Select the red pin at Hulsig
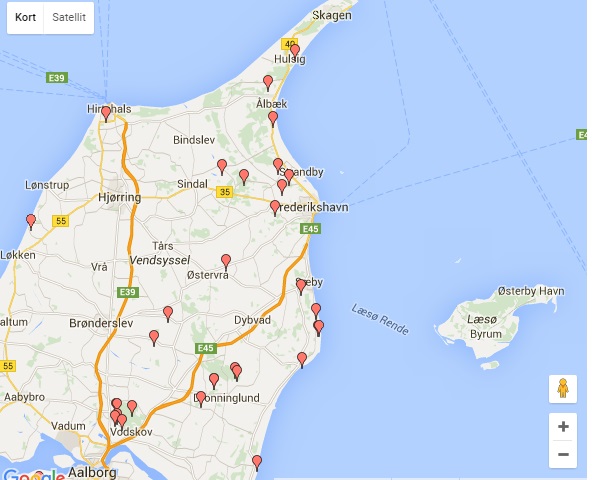Viewport: 592px width, 480px height. tap(295, 52)
